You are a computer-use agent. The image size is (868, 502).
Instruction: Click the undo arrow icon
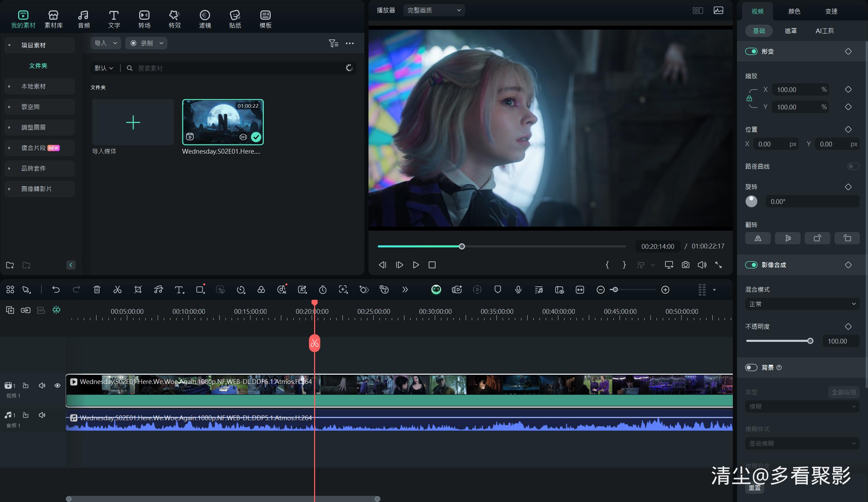[x=56, y=290]
